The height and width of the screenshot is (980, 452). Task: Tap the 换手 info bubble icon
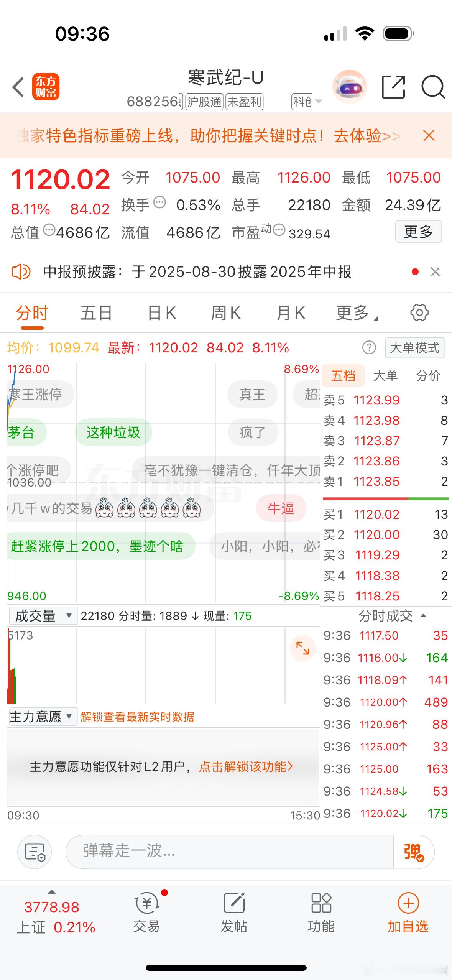[159, 202]
